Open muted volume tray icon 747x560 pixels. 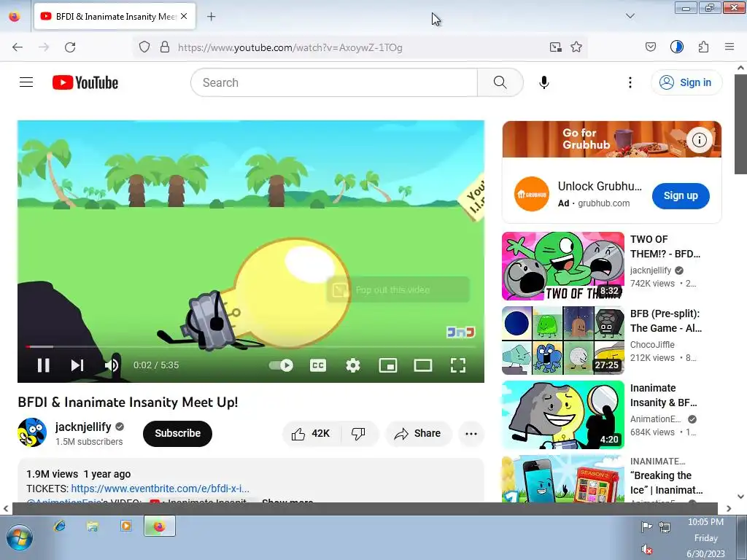tap(646, 549)
